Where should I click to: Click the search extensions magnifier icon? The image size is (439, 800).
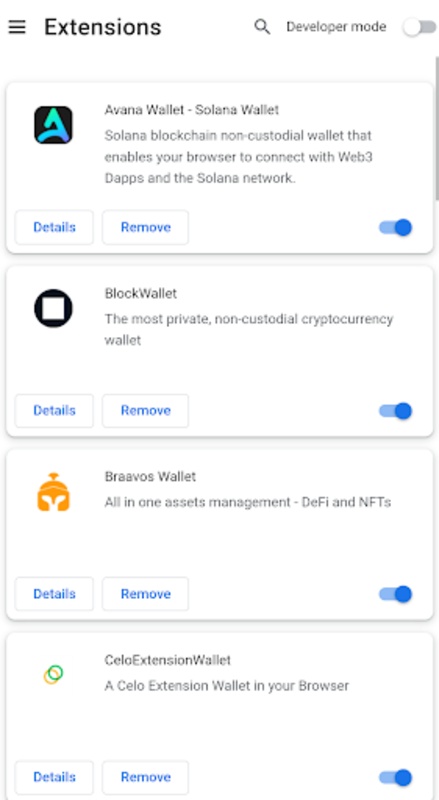pos(262,27)
